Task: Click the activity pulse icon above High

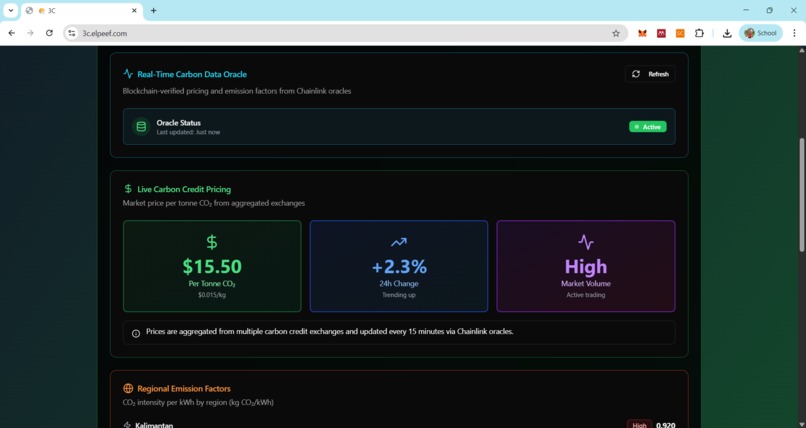Action: 586,242
